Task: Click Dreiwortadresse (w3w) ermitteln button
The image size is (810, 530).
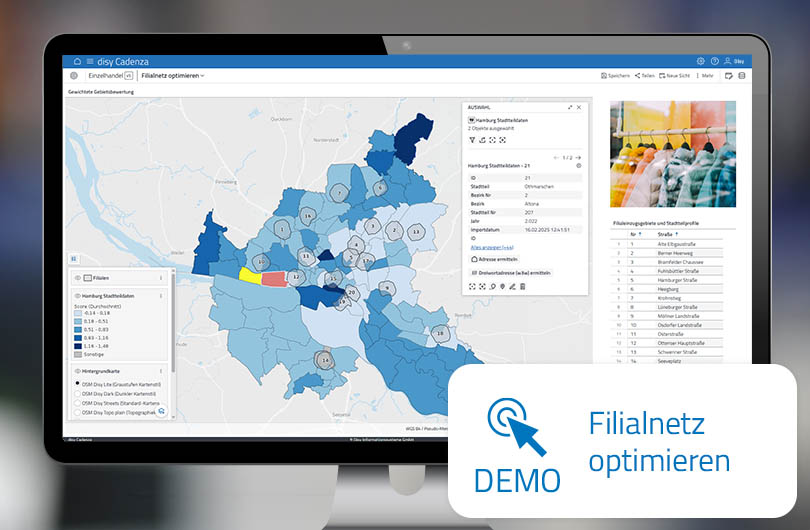Action: pyautogui.click(x=510, y=273)
